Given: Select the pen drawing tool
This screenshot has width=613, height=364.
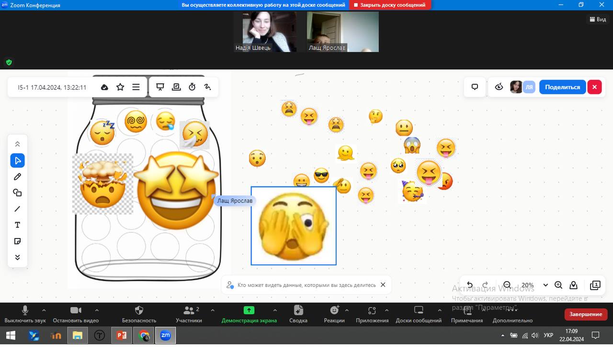Looking at the screenshot, I should (17, 177).
